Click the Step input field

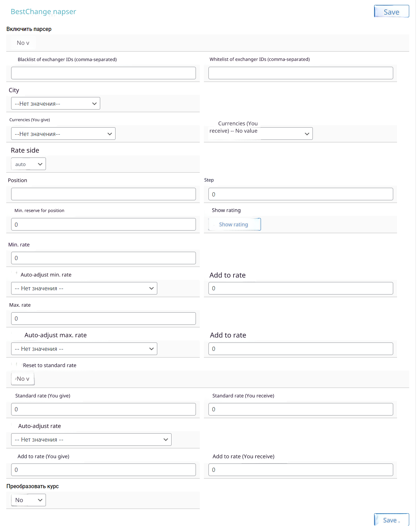301,194
